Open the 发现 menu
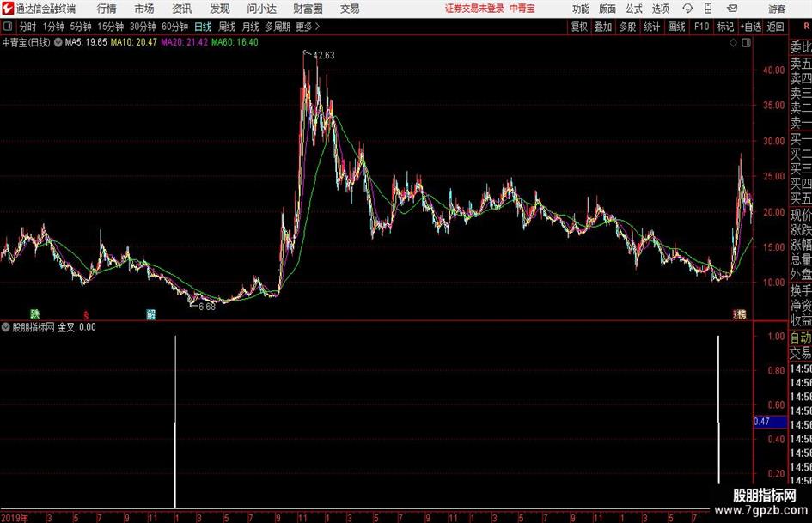812x523 pixels. [220, 9]
